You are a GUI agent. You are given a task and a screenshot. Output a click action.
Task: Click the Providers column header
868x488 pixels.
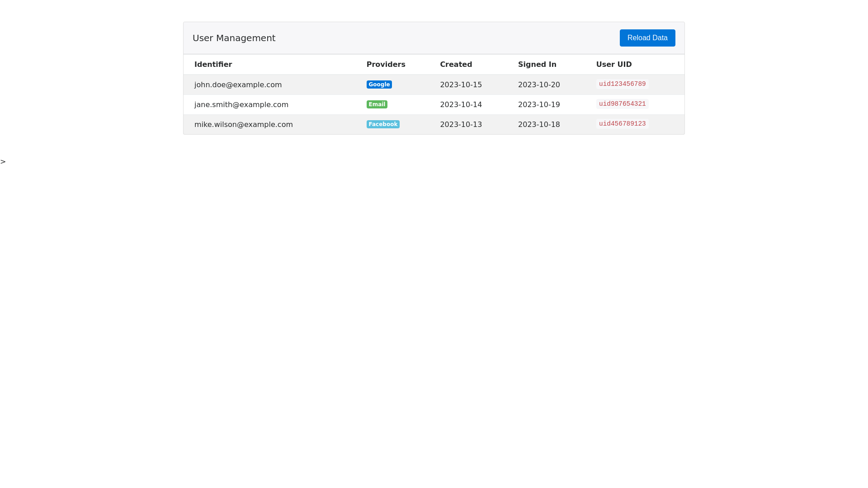click(386, 65)
